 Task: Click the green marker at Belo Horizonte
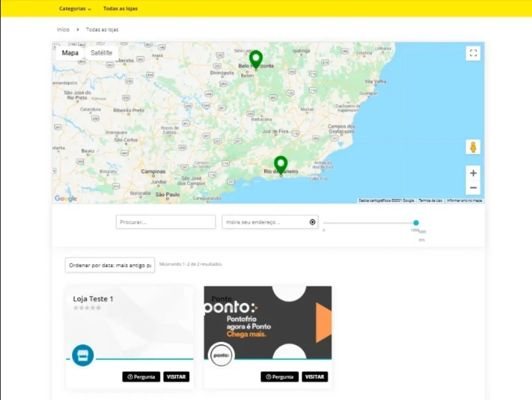[256, 60]
